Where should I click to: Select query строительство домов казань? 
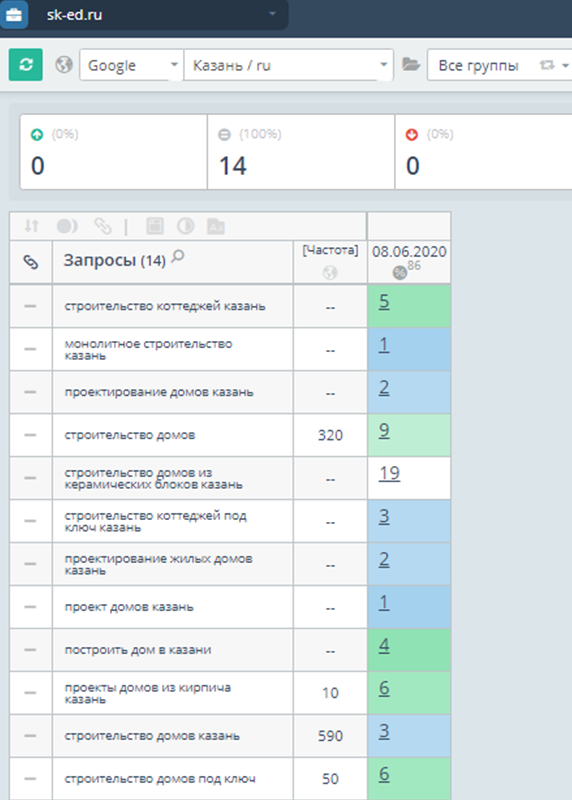point(152,736)
